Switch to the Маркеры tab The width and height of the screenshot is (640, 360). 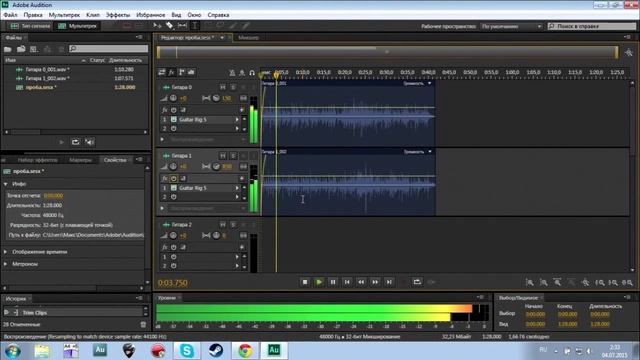80,160
